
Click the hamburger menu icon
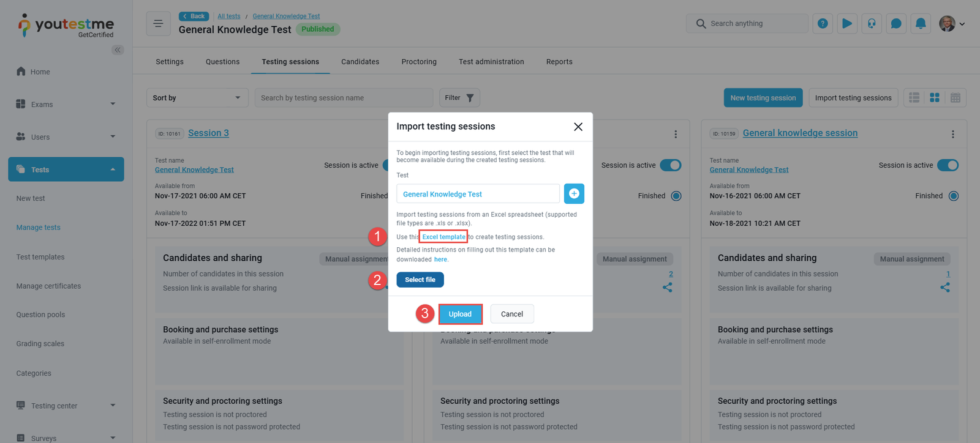pyautogui.click(x=158, y=24)
